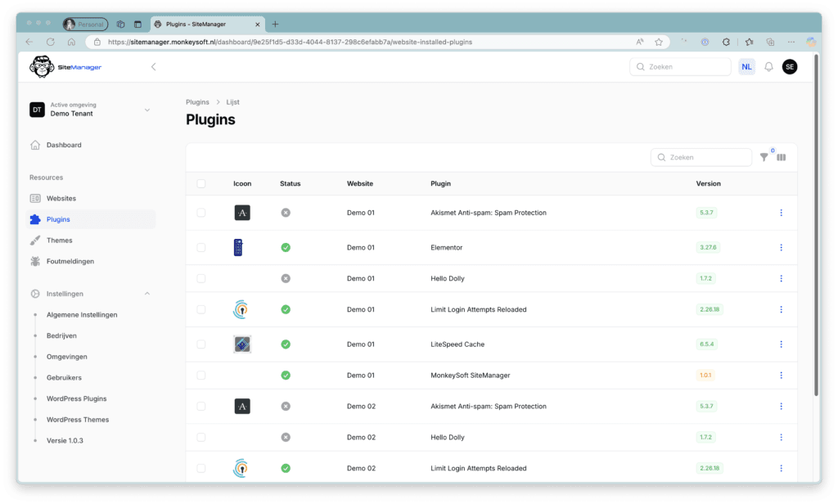Image resolution: width=838 pixels, height=504 pixels.
Task: Click the notifications bell icon
Action: click(x=768, y=67)
